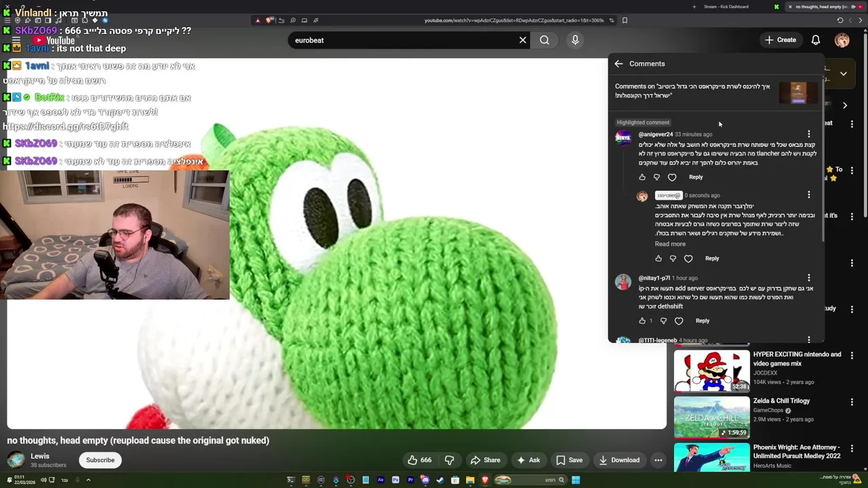
Task: Click the Create button
Action: [781, 40]
